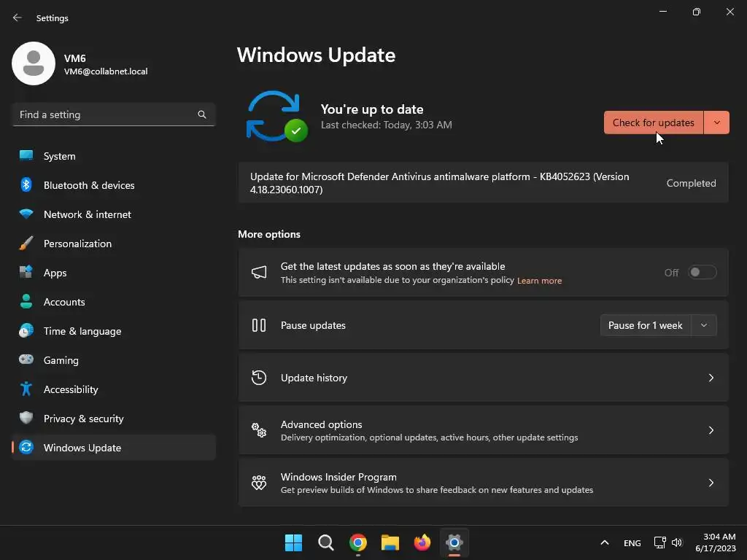Select Privacy & security category
This screenshot has height=560, width=747.
[113, 418]
